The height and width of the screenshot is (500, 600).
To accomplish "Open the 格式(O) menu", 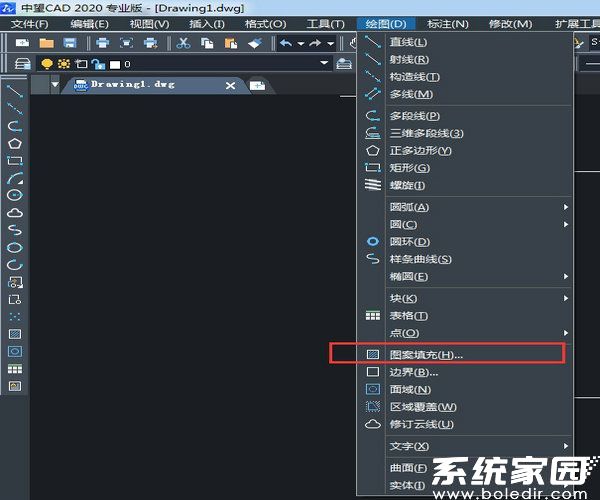I will pos(265,24).
